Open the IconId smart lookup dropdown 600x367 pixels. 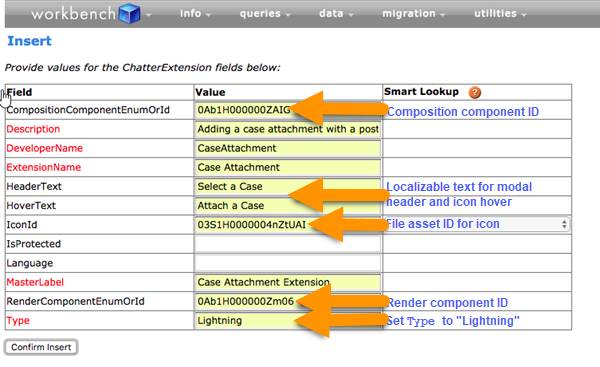pos(477,224)
